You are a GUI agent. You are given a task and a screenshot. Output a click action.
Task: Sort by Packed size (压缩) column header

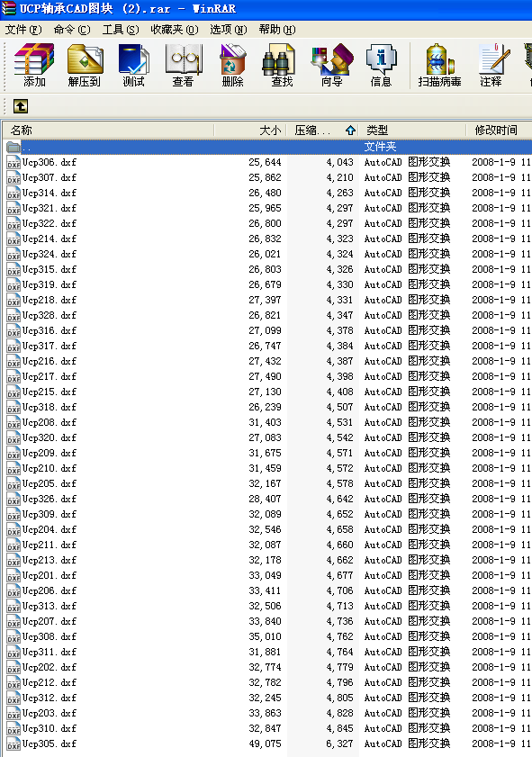pyautogui.click(x=323, y=130)
